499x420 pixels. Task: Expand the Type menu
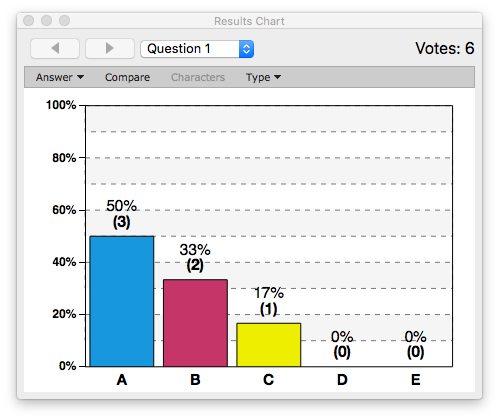click(263, 77)
